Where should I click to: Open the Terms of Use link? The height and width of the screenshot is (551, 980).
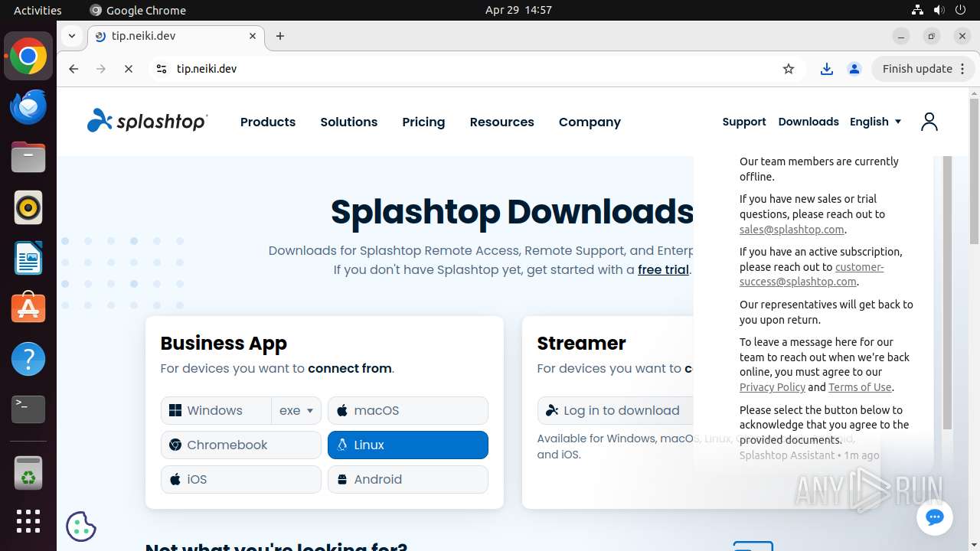point(860,387)
